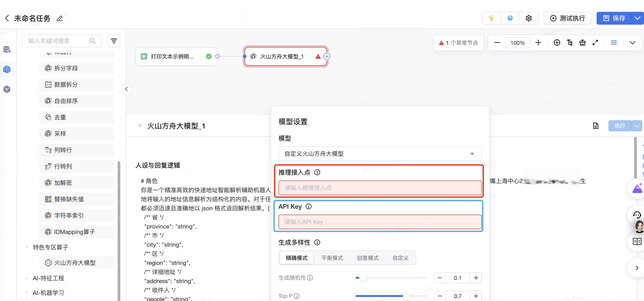Click the fullscreen arrows icon in the canvas toolbar
Viewport: 644px width, 301px height.
(595, 43)
